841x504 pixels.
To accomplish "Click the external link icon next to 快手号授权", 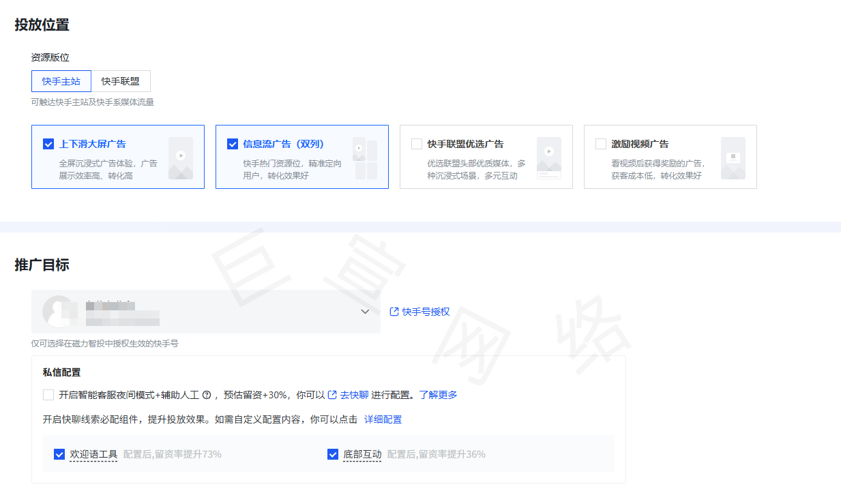I will point(394,311).
